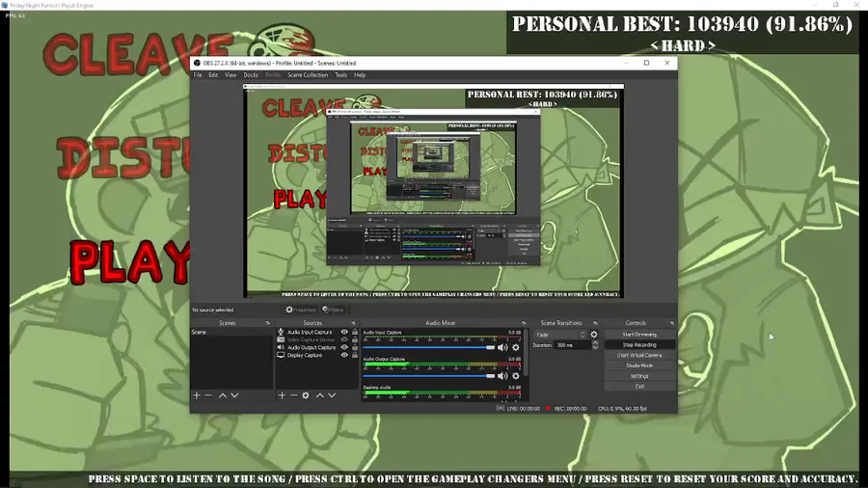Open OBS Settings from Controls
The image size is (868, 488).
coord(639,376)
